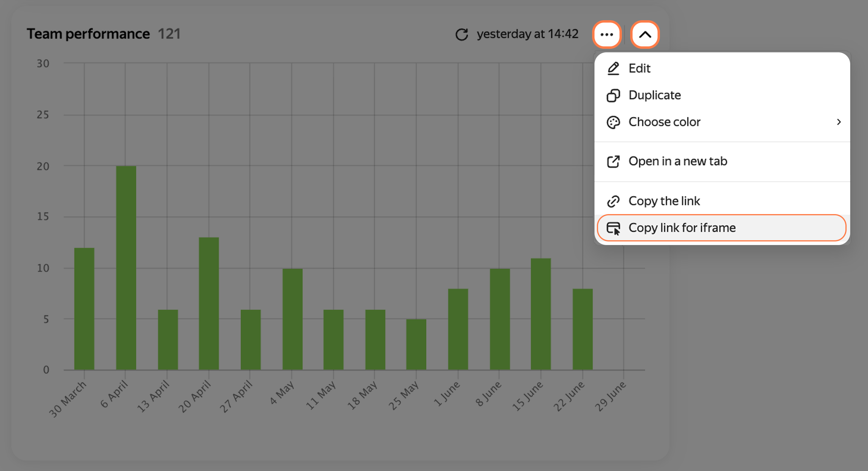Click the 15 June bar in chart

pyautogui.click(x=541, y=314)
